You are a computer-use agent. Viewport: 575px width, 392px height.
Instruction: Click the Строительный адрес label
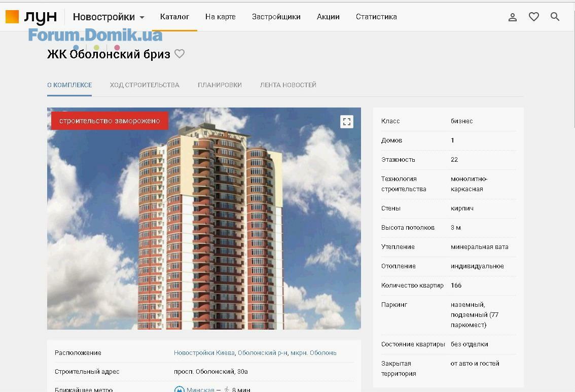pos(87,372)
